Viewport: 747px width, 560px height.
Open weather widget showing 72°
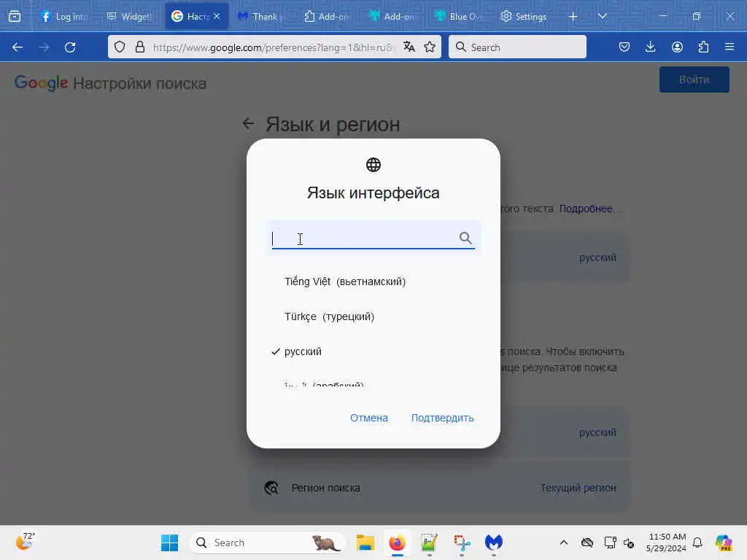tap(26, 542)
